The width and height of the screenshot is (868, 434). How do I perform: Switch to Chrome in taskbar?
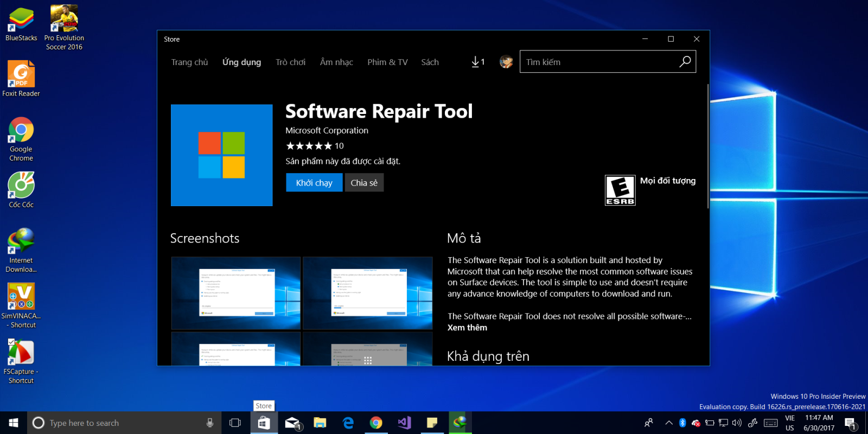[x=376, y=423]
